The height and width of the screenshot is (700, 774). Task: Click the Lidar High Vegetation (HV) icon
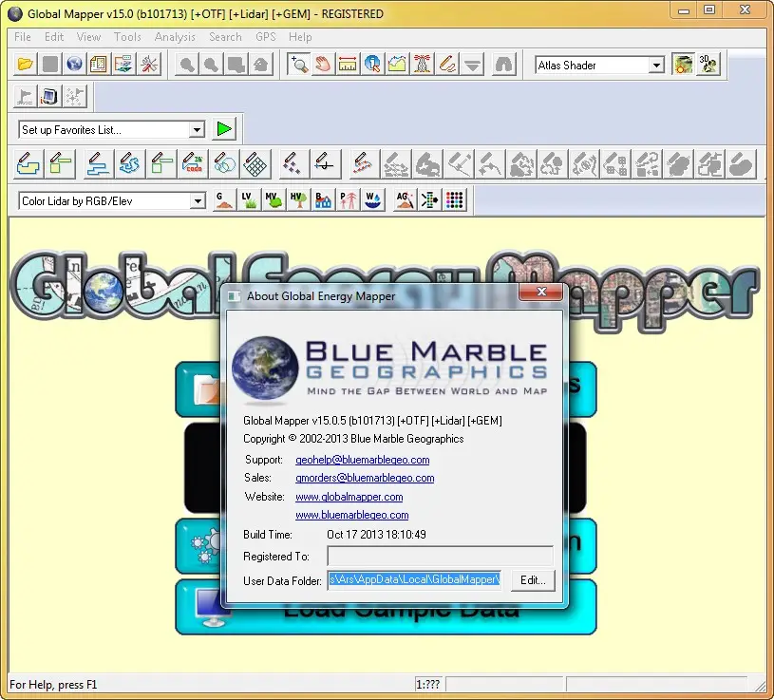298,199
